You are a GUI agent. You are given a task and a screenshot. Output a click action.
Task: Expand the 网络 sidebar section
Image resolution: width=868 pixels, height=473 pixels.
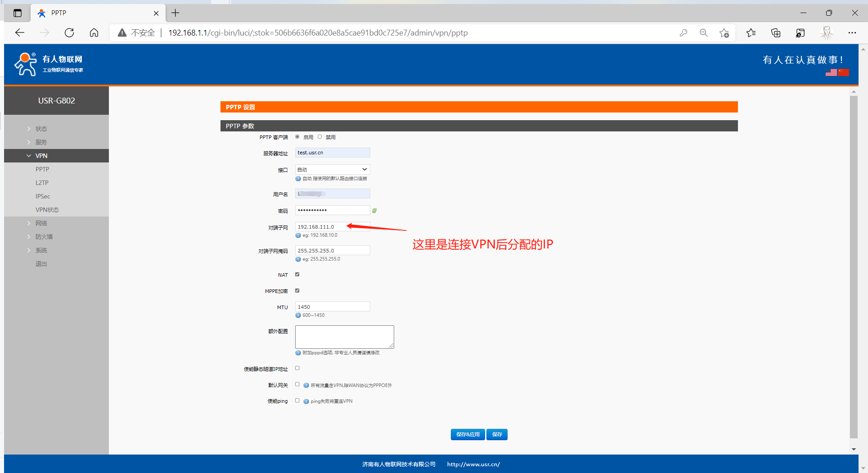(41, 223)
